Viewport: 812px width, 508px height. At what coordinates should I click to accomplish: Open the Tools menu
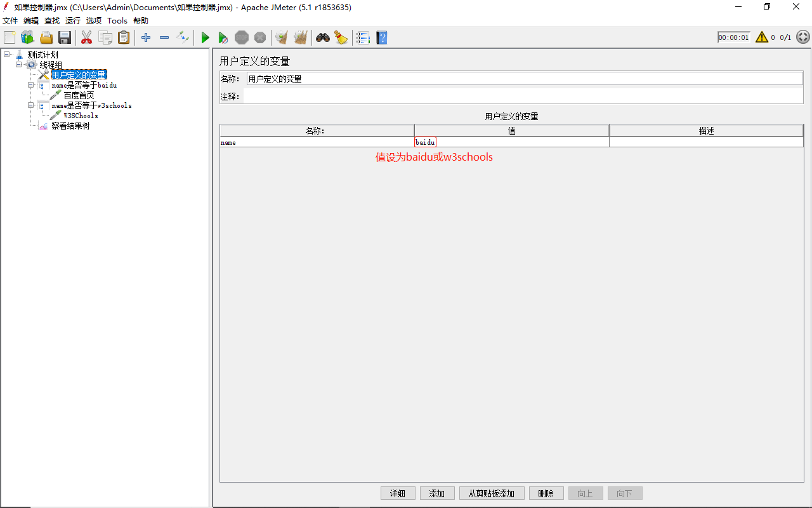[117, 20]
